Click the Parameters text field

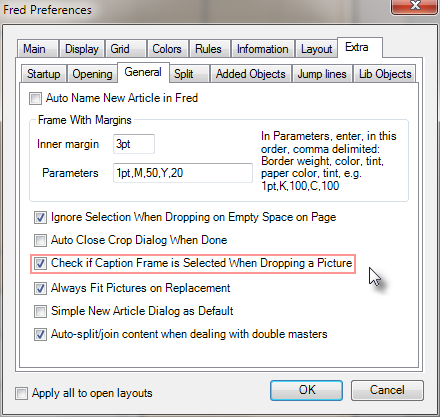coord(183,173)
